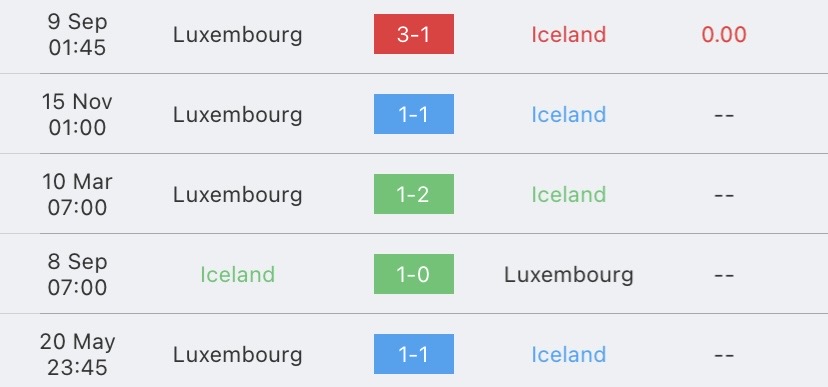Select Luxembourg in the 10 Mar match
The image size is (828, 387).
[238, 195]
